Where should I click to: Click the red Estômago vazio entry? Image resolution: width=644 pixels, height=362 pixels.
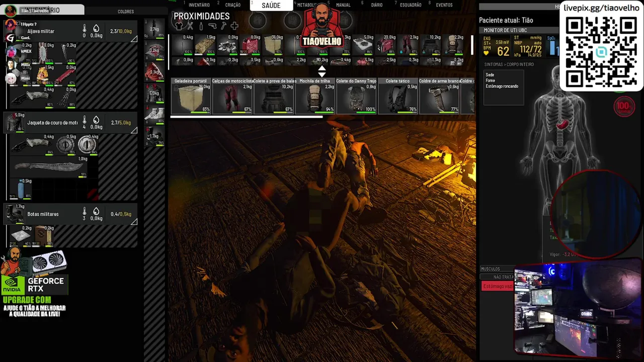click(x=498, y=286)
